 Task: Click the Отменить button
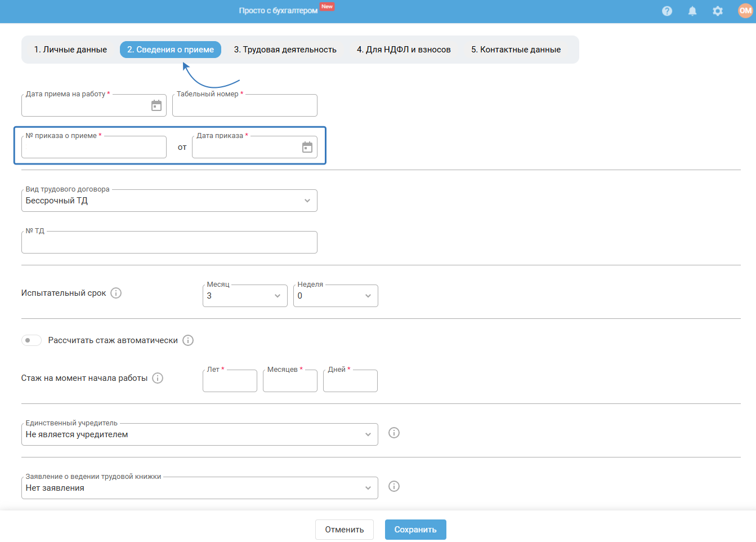(x=345, y=530)
